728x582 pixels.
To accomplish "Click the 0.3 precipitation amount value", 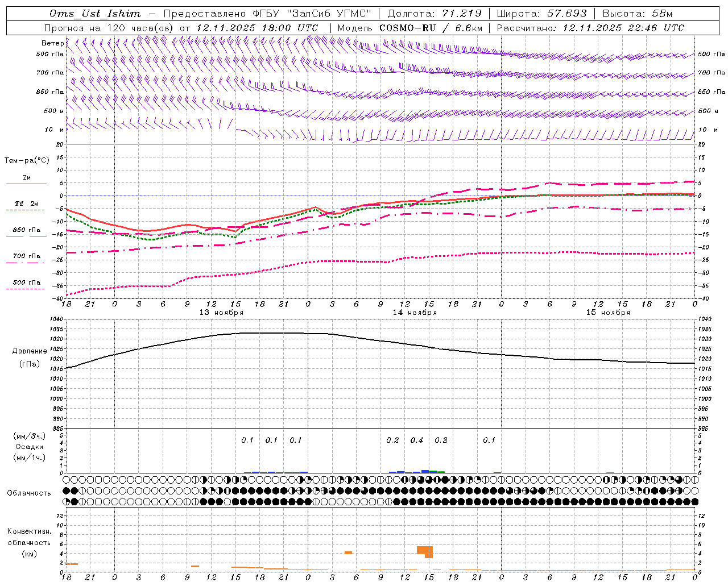I will [x=441, y=440].
